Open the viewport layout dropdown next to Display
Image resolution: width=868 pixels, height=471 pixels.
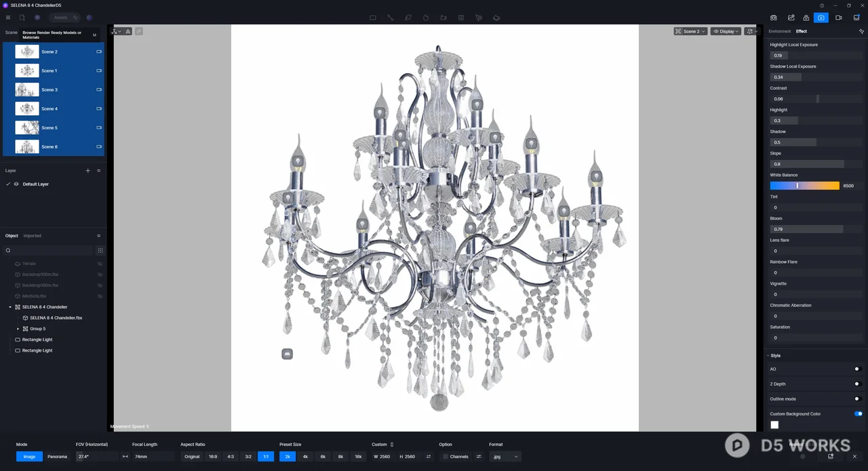[751, 31]
